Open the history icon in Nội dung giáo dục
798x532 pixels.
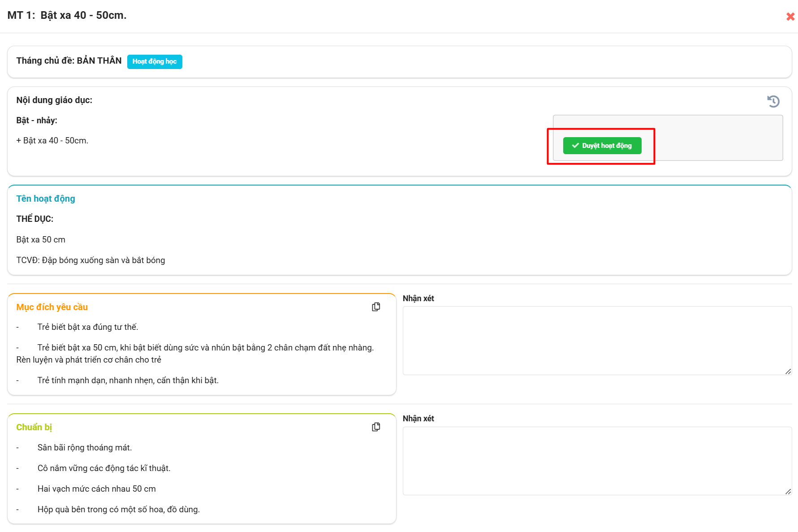click(773, 101)
